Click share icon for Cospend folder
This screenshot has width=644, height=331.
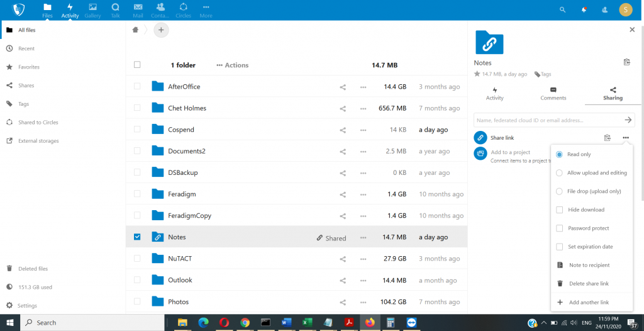[343, 130]
